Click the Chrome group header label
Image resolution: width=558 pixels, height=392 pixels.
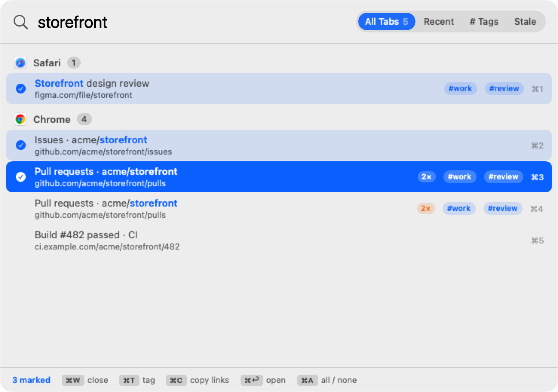point(52,119)
